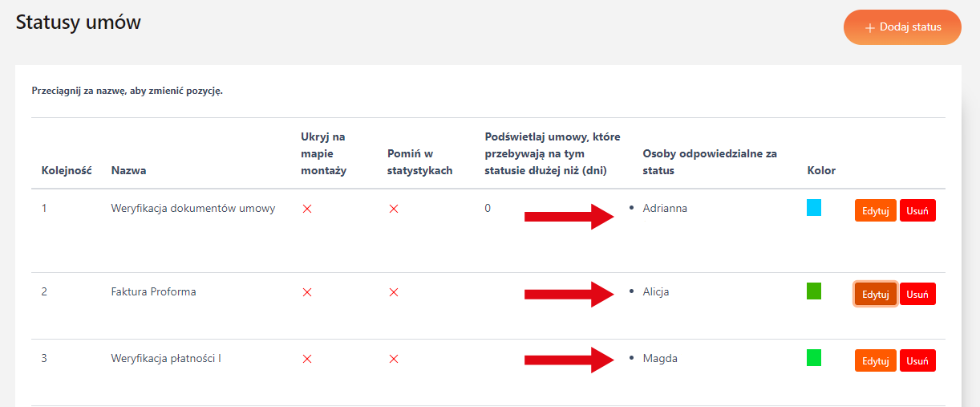
Task: Delete the Weryfikacja dokumentów umowy status
Action: pyautogui.click(x=917, y=210)
